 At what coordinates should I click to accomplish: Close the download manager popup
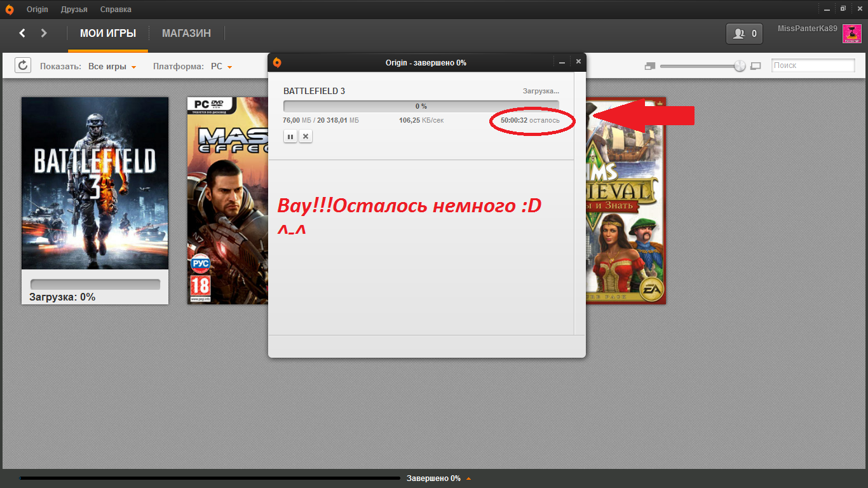pos(578,62)
